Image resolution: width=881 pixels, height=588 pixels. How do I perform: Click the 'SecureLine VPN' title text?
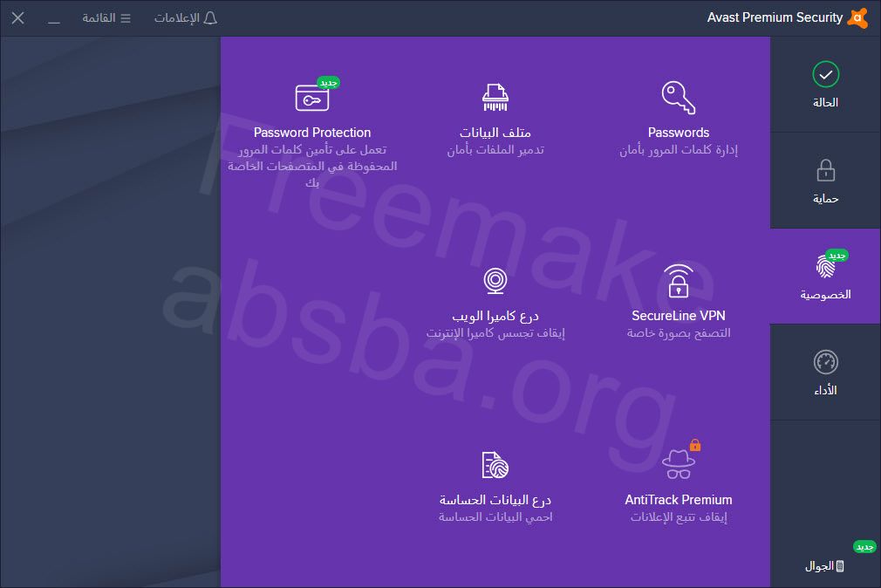click(x=678, y=315)
